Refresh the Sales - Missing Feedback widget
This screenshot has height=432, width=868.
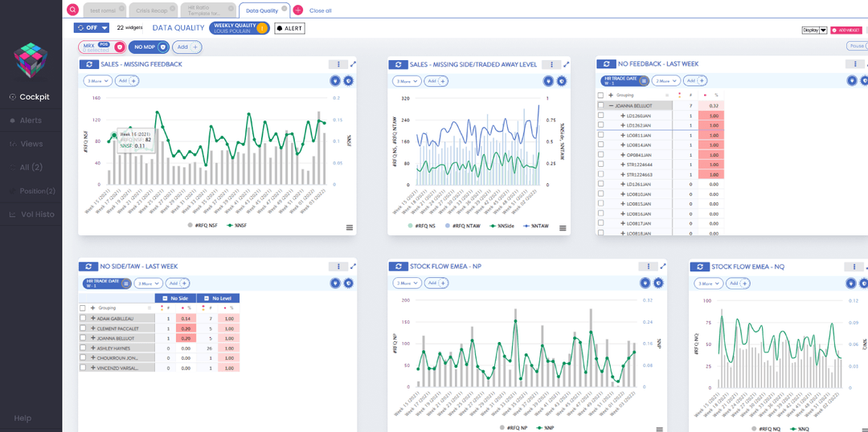click(89, 64)
